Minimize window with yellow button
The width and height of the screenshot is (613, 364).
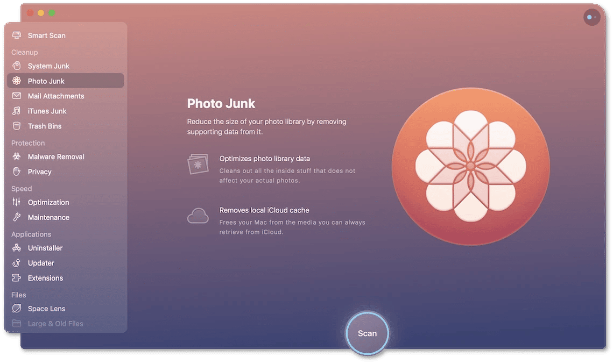[x=41, y=13]
